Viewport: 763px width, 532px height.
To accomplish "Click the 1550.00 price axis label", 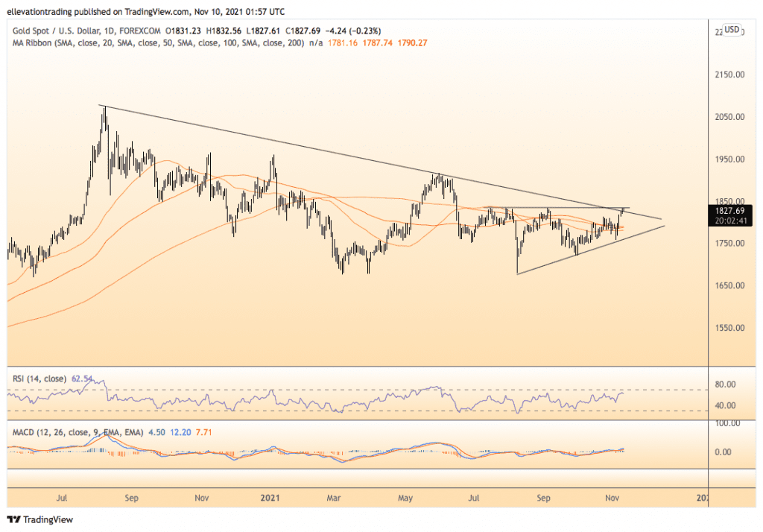I will coord(729,328).
